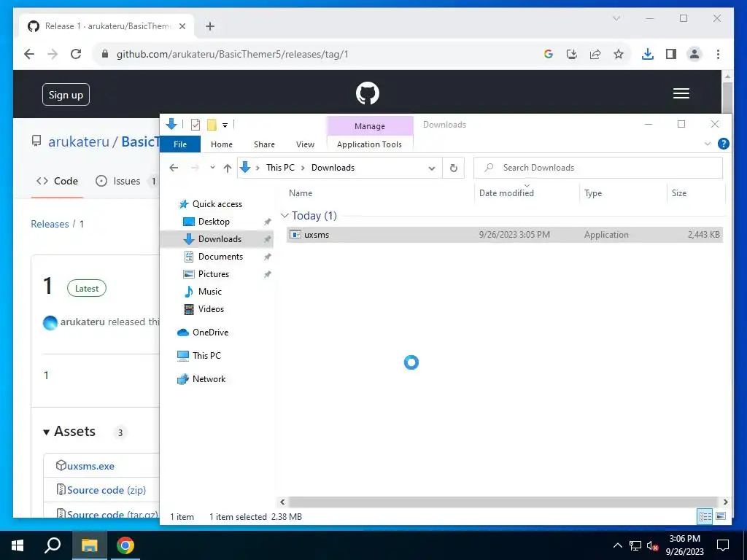Screen dimensions: 747x560
Task: Open the File tab in Explorer
Action: point(180,144)
